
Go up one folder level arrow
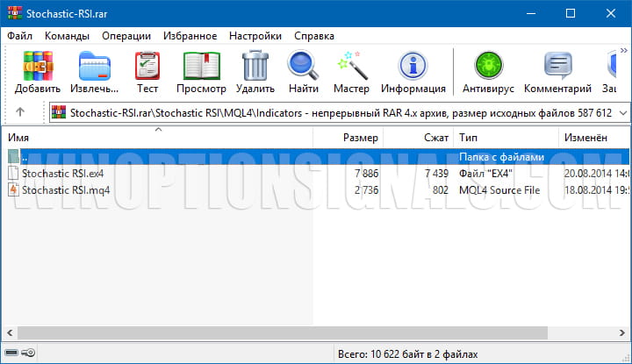coord(20,112)
